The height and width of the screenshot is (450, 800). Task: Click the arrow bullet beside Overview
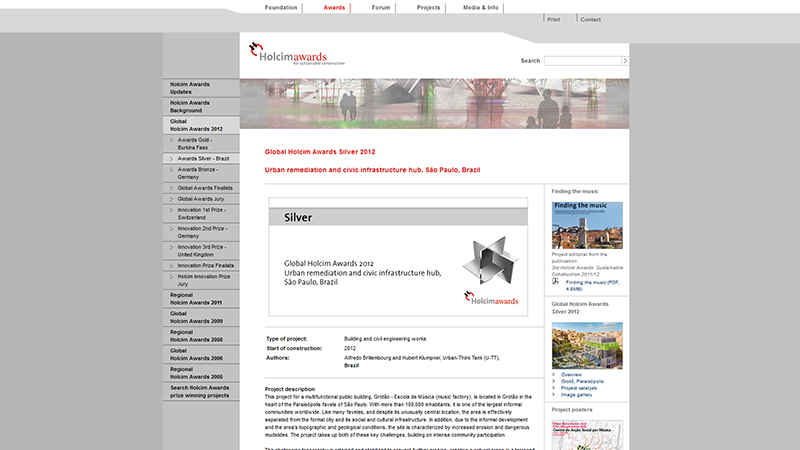tap(554, 375)
